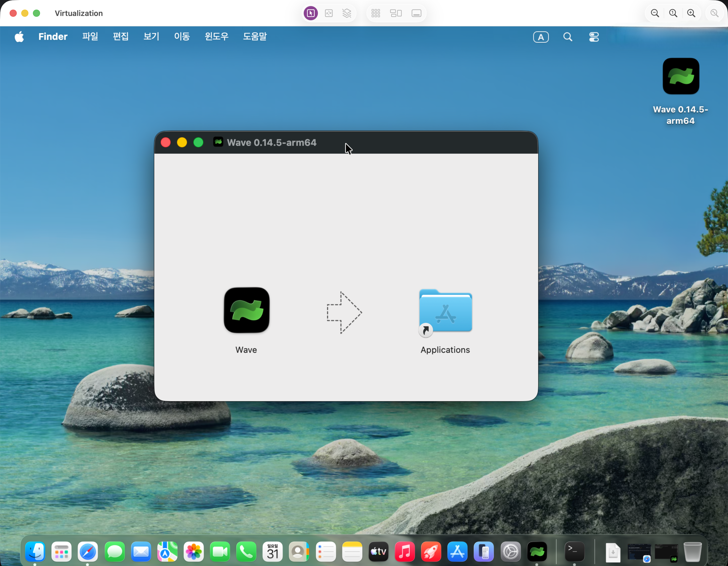The height and width of the screenshot is (566, 728).
Task: Click the "Wave 0.14.5-arm64" installer window title
Action: (272, 142)
